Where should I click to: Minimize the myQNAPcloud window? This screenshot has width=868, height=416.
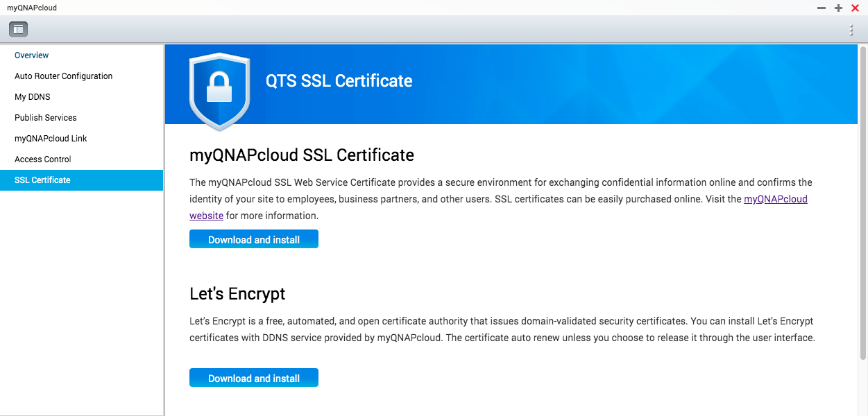(x=822, y=8)
